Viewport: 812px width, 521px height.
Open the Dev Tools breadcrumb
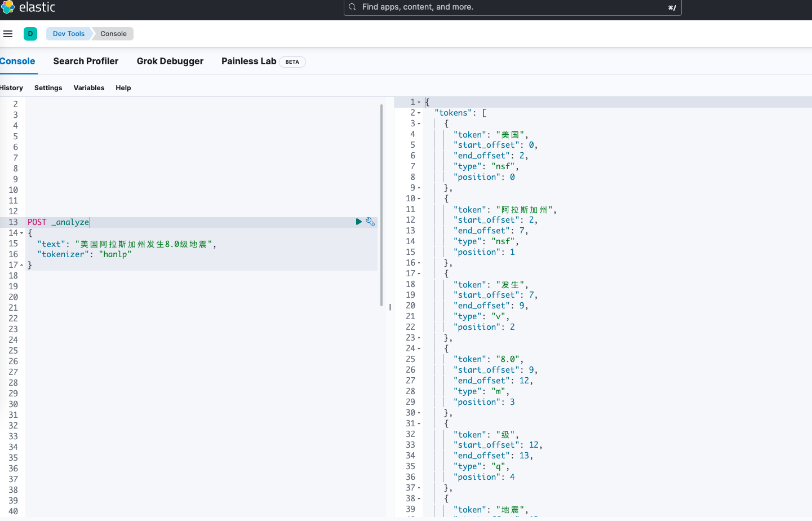click(69, 34)
